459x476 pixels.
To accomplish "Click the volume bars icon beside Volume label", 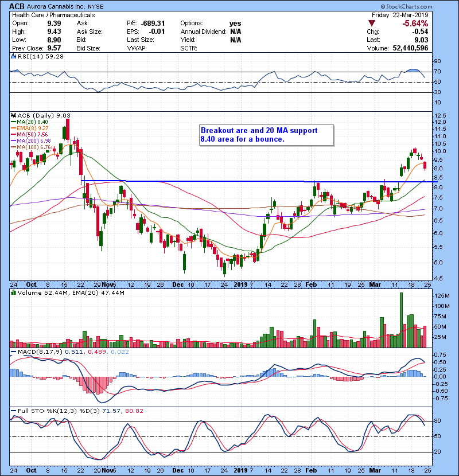I will 14,293.
